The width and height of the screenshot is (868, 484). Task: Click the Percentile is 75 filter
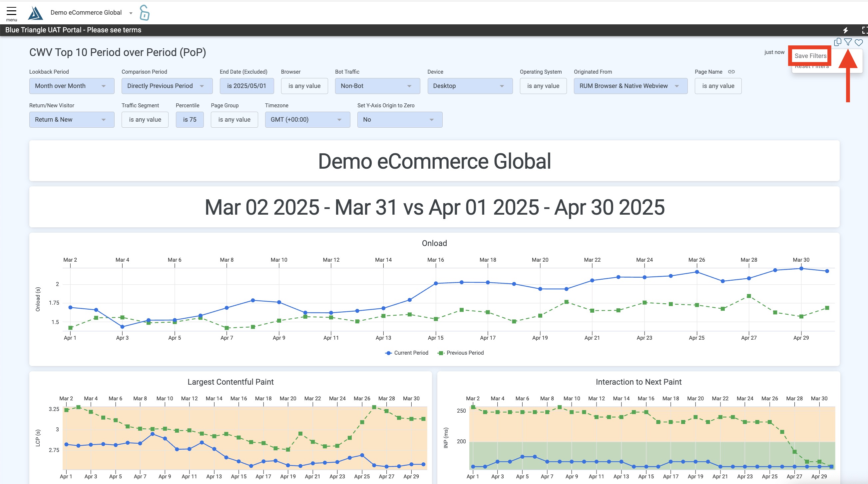point(190,119)
